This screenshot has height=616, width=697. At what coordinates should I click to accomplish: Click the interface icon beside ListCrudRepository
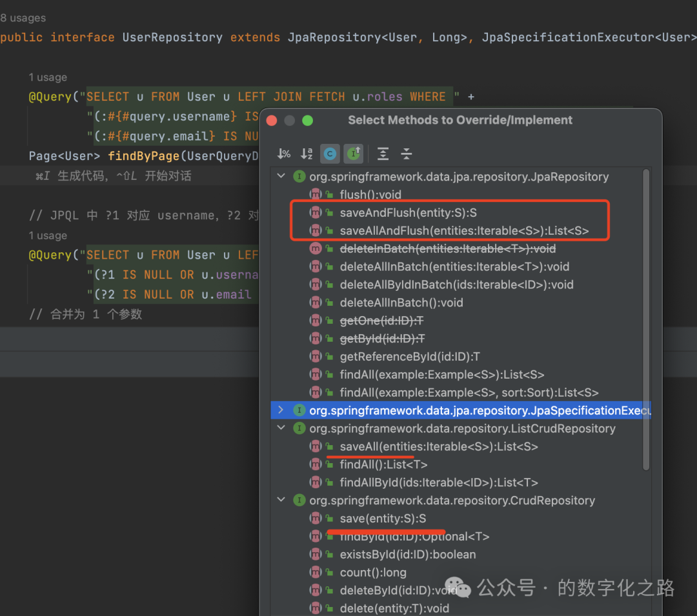pyautogui.click(x=299, y=428)
